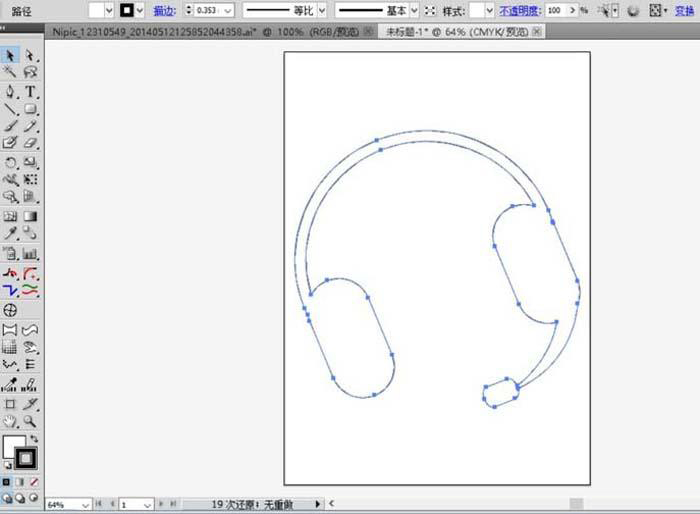Select the Blob Brush tool

10,143
